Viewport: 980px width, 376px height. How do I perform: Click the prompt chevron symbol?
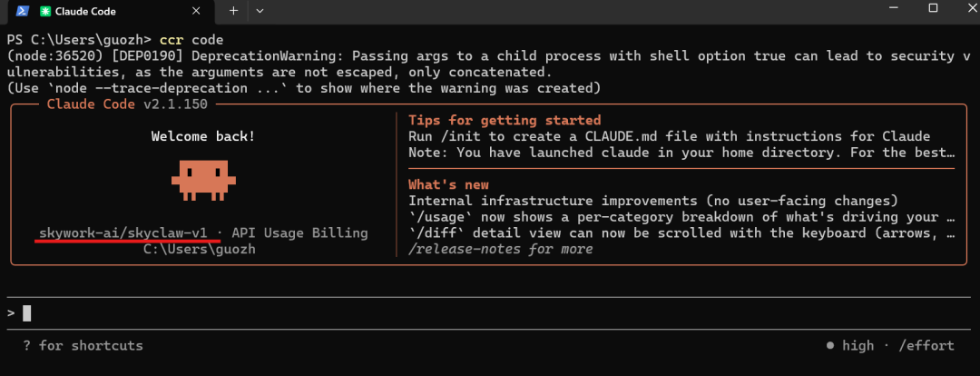[11, 312]
